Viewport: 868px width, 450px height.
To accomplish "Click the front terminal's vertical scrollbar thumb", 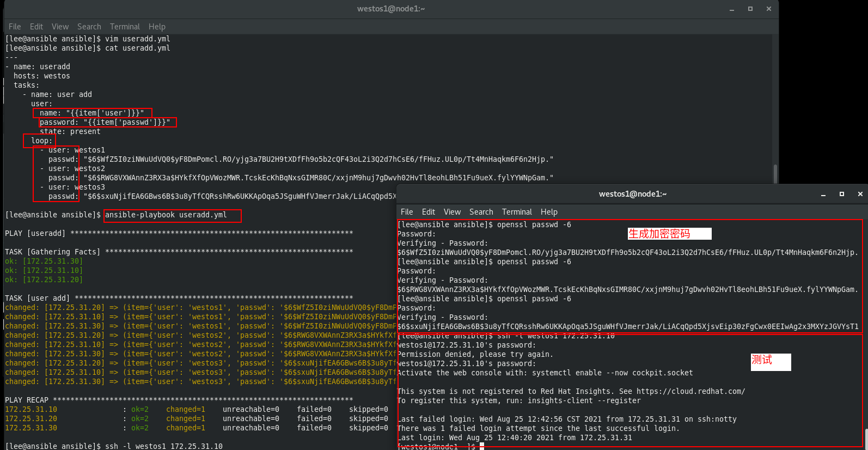I will [866, 439].
